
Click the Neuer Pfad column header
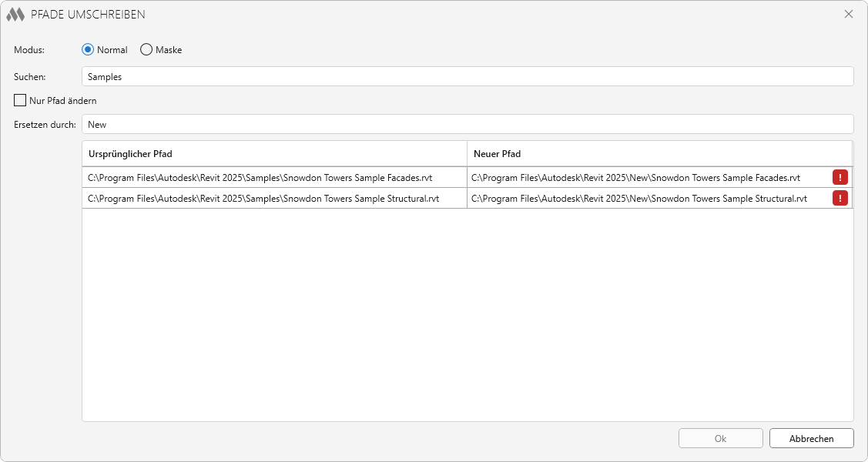[x=659, y=154]
